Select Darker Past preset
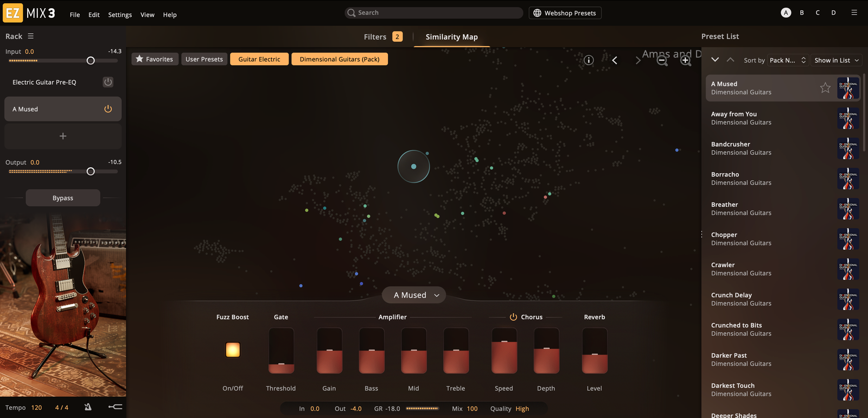868x418 pixels. point(782,359)
